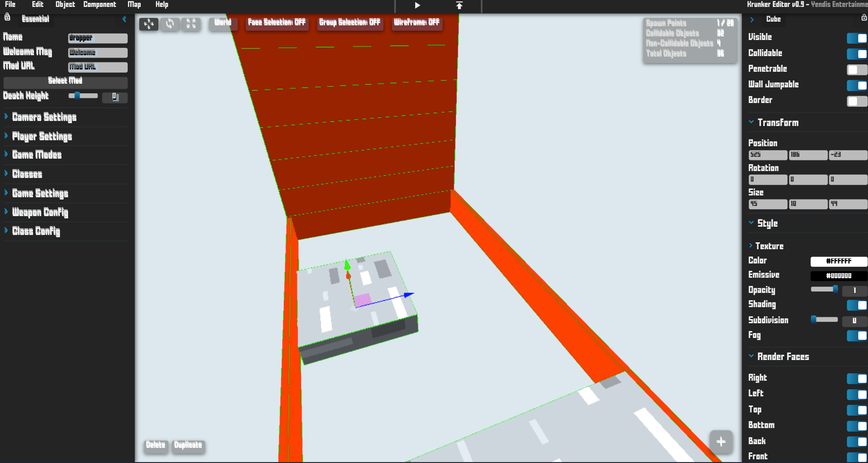This screenshot has width=868, height=463.
Task: Click the lock icon on the Essential panel
Action: click(x=6, y=17)
